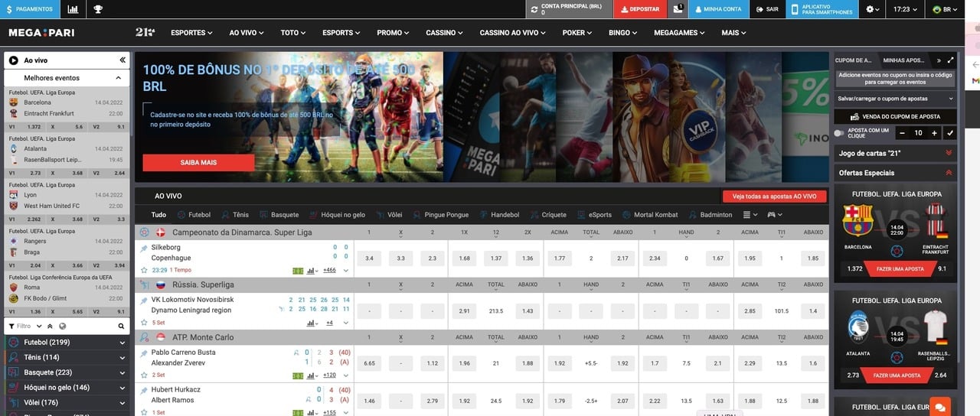Favorite the Silkeborg vs Copenhague match star
This screenshot has height=416, width=980.
pos(143,270)
